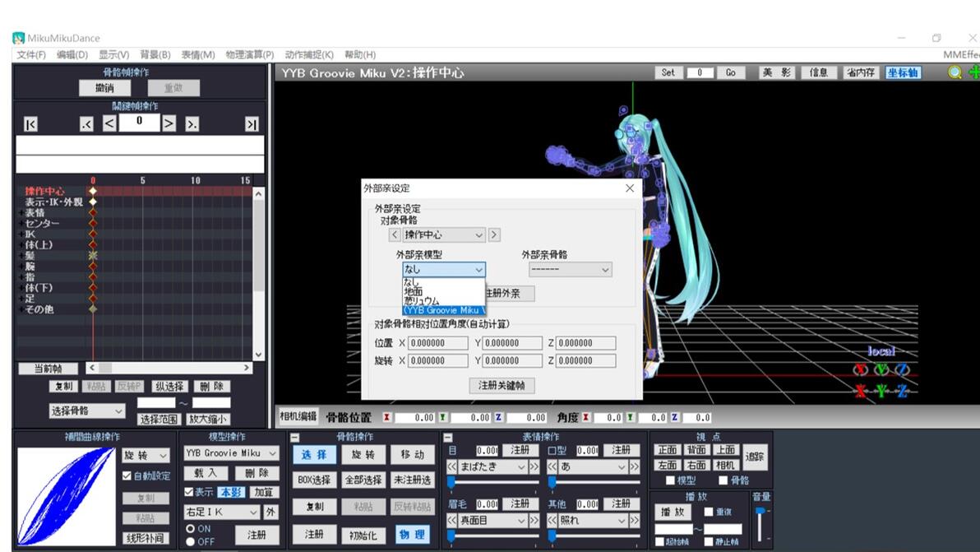Open the 编辑(D) menu
This screenshot has height=552, width=980.
pos(72,55)
